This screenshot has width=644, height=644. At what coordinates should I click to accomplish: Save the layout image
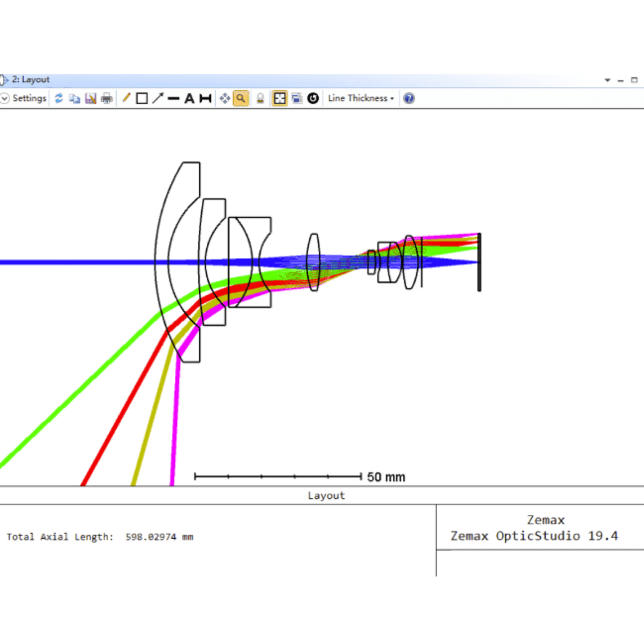pyautogui.click(x=90, y=98)
